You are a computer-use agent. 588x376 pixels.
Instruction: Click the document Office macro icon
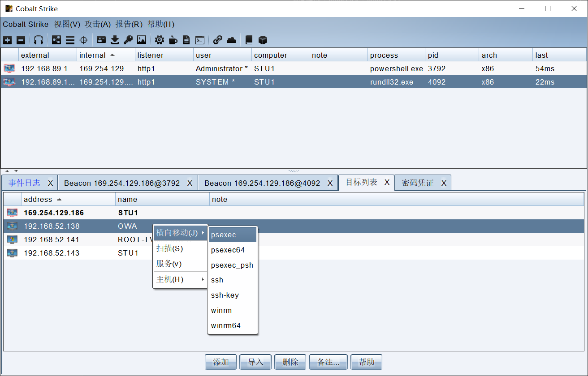click(x=186, y=40)
